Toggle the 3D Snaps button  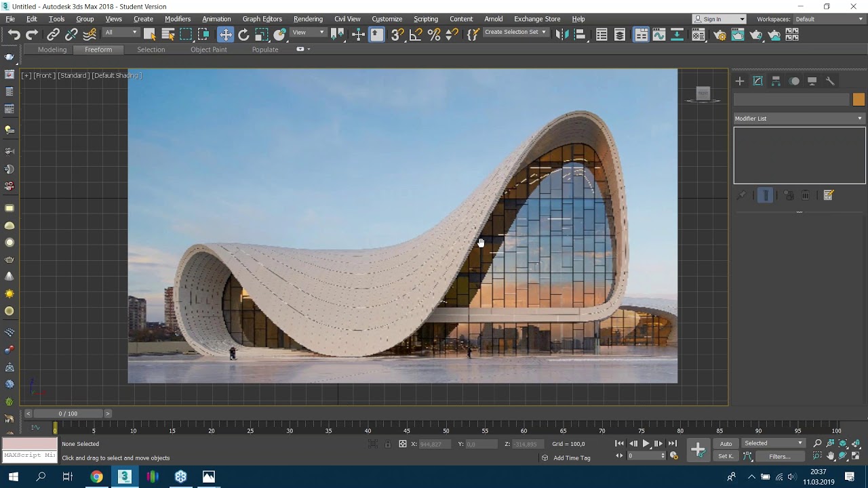point(397,35)
